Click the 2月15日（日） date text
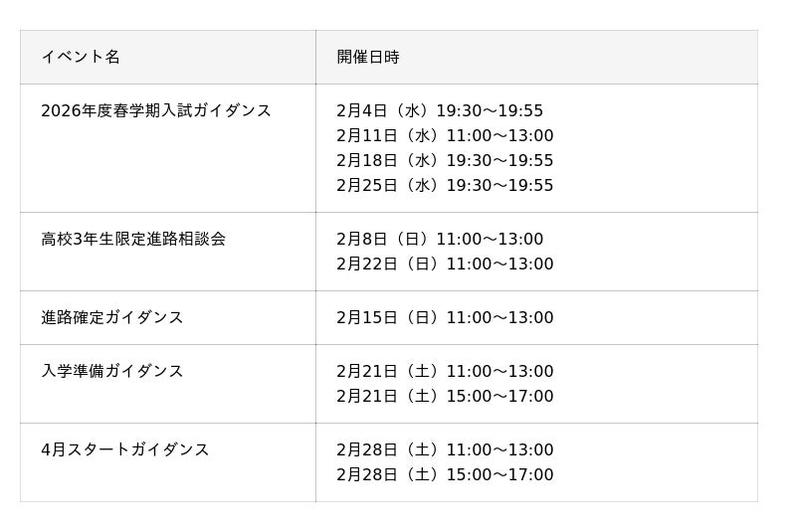Screen dimensions: 796x532 (389, 317)
